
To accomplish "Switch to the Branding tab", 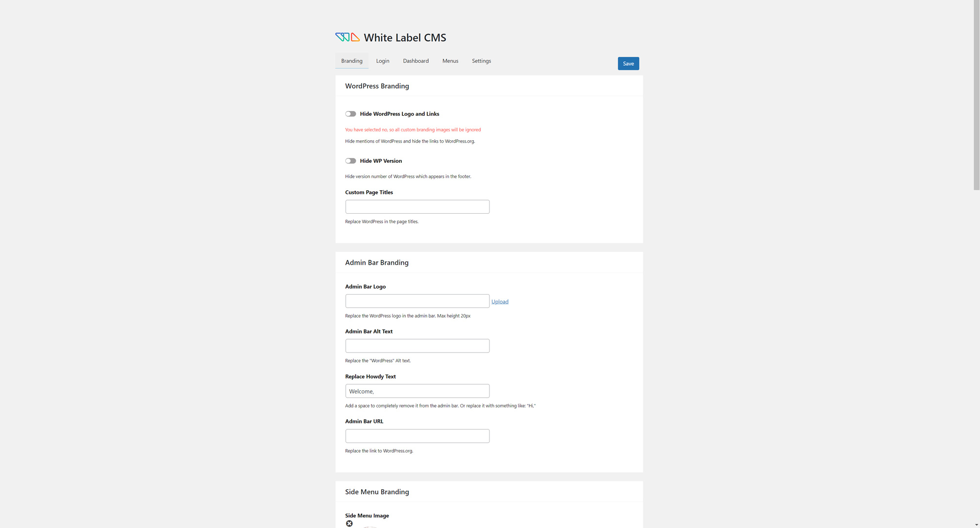I will 352,61.
